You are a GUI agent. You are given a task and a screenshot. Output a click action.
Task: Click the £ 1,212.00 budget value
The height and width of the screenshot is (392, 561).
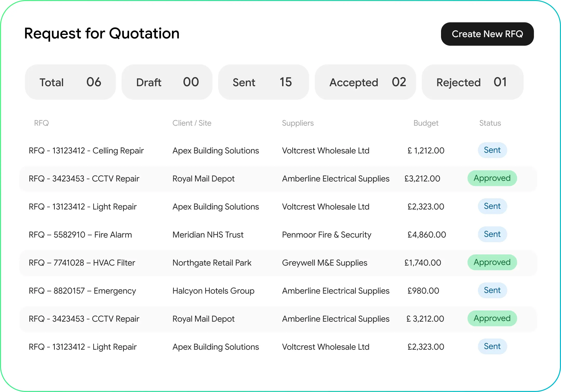point(426,151)
